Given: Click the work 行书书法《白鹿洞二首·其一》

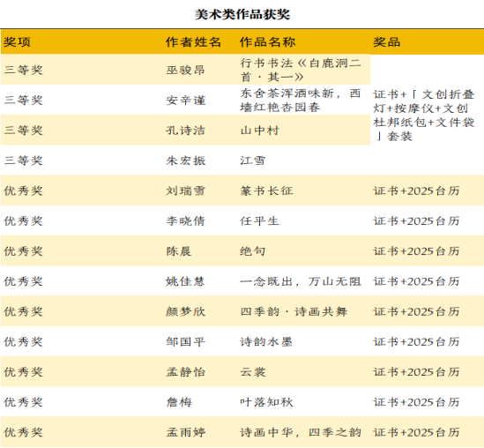Looking at the screenshot, I should tap(301, 70).
